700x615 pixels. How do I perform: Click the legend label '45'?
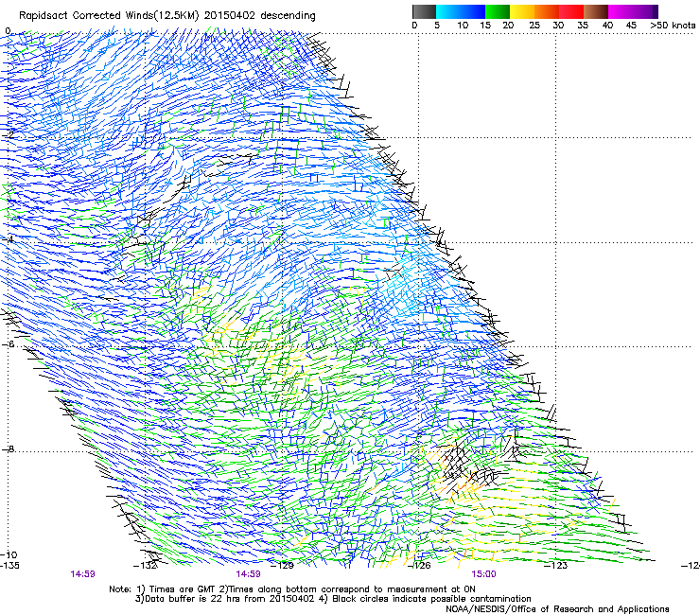[x=631, y=26]
